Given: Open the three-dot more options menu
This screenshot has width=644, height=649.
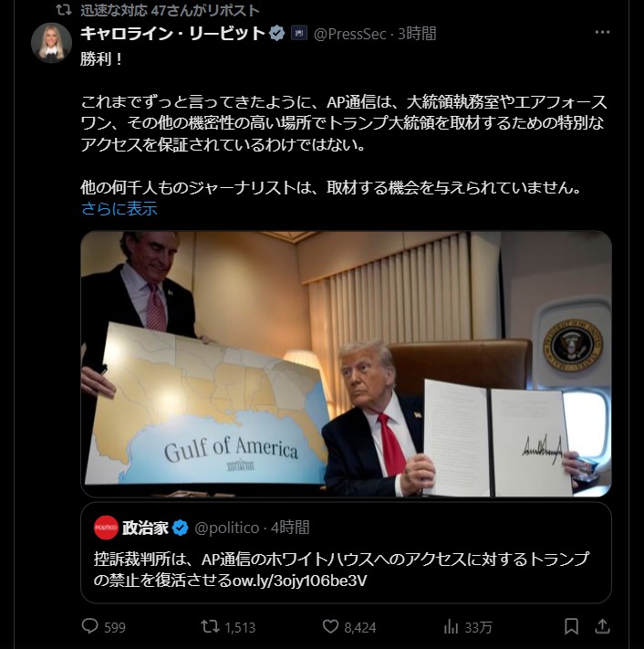Looking at the screenshot, I should click(x=602, y=32).
